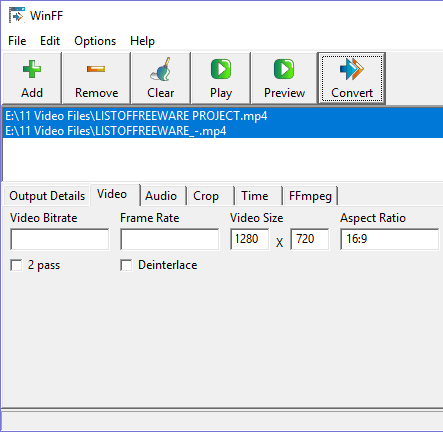Start conversion with the Convert button
Screen dimensions: 443x432
(x=352, y=78)
